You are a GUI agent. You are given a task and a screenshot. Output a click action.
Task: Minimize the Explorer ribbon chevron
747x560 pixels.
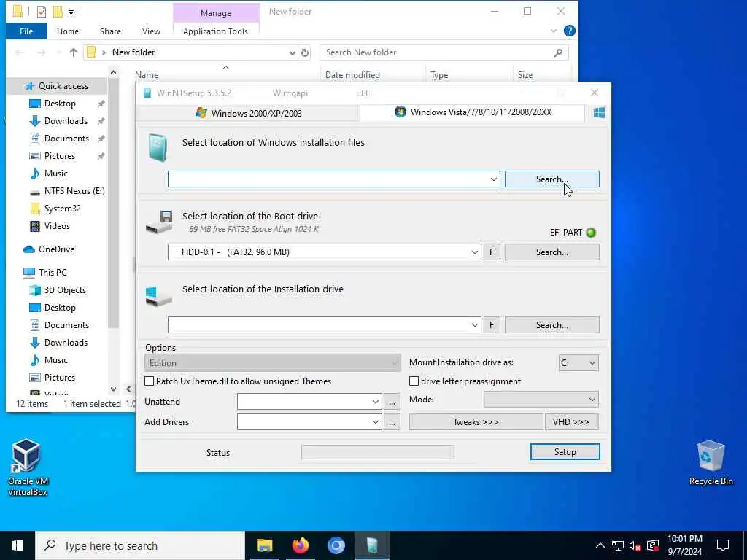[x=554, y=31]
